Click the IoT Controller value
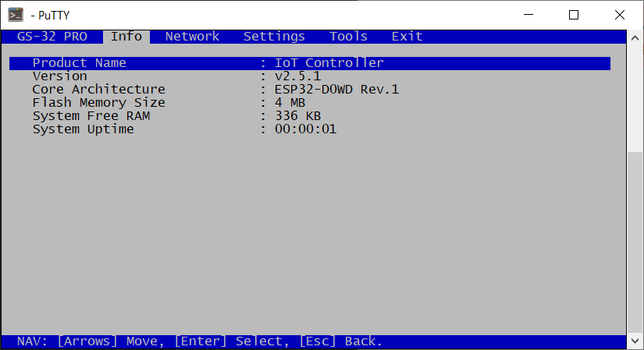Viewport: 644px width, 350px height. pos(329,63)
